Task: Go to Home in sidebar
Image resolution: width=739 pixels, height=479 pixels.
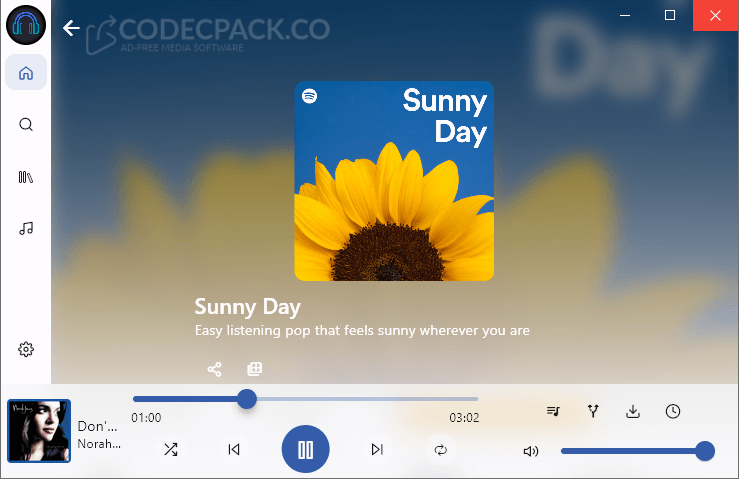Action: [26, 73]
